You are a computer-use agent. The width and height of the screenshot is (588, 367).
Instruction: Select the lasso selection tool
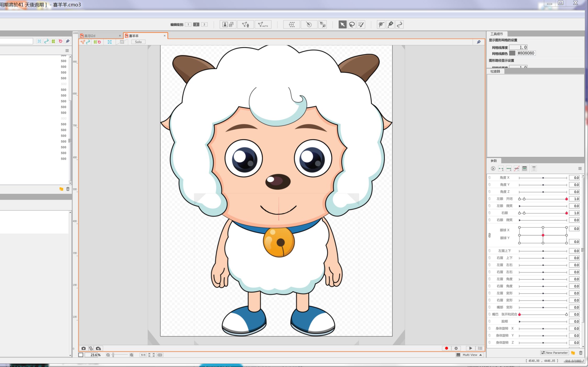tap(352, 25)
